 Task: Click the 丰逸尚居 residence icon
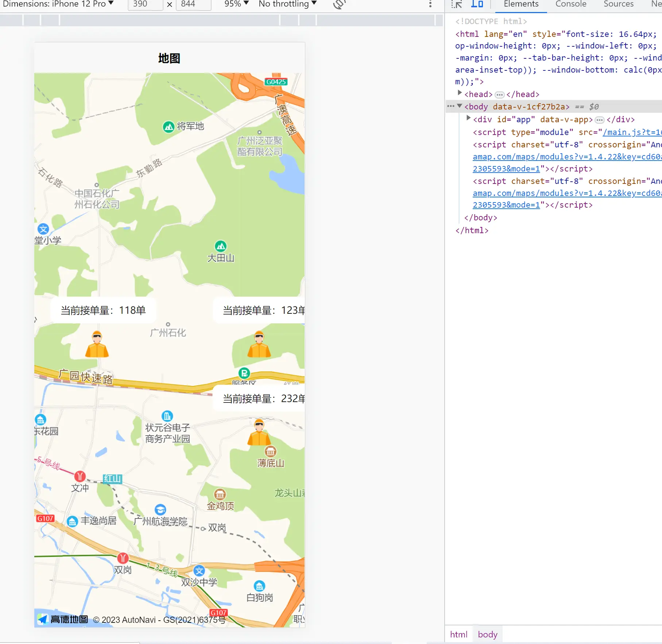[x=73, y=521]
